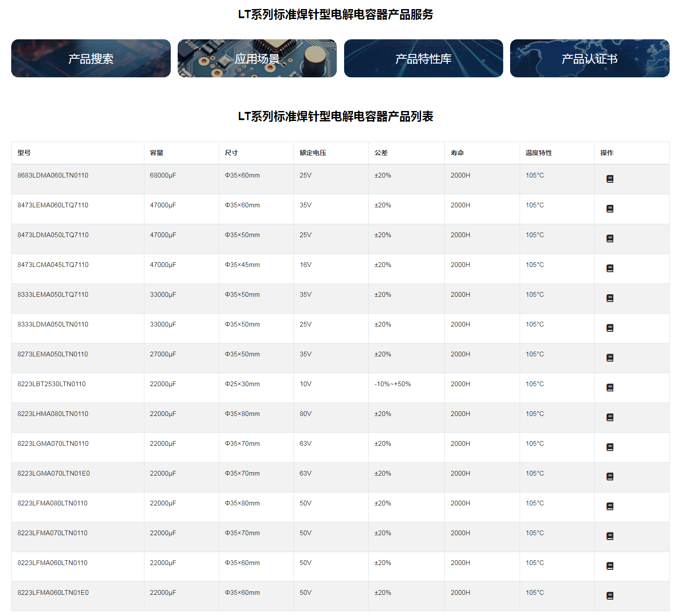Image resolution: width=680 pixels, height=616 pixels.
Task: Click the 应用场景 banner
Action: point(257,58)
